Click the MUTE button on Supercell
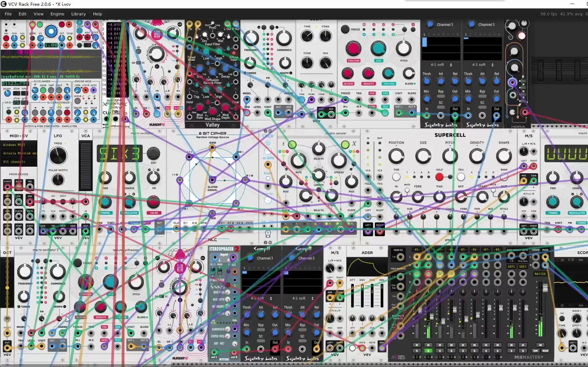The height and width of the screenshot is (367, 588). [x=407, y=190]
